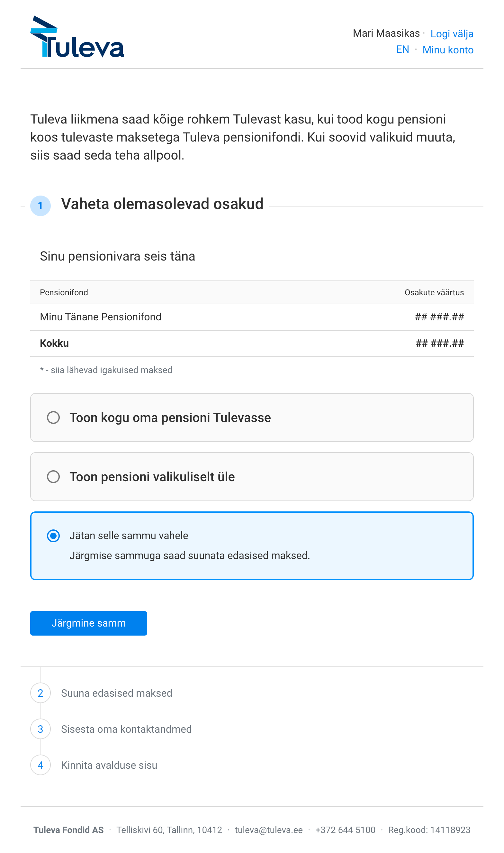Screen dimensions: 504x853
Task: Click the tuleva@tuleva.ee email in the footer
Action: 269,830
